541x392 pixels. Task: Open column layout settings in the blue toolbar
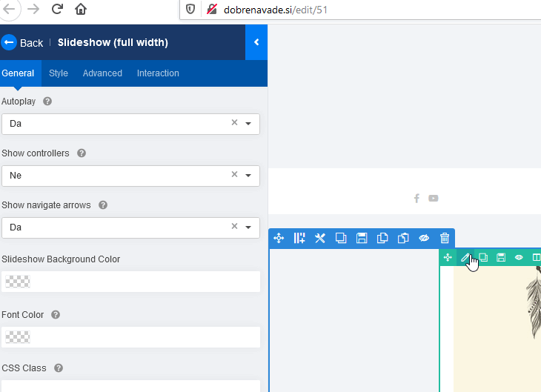point(299,238)
